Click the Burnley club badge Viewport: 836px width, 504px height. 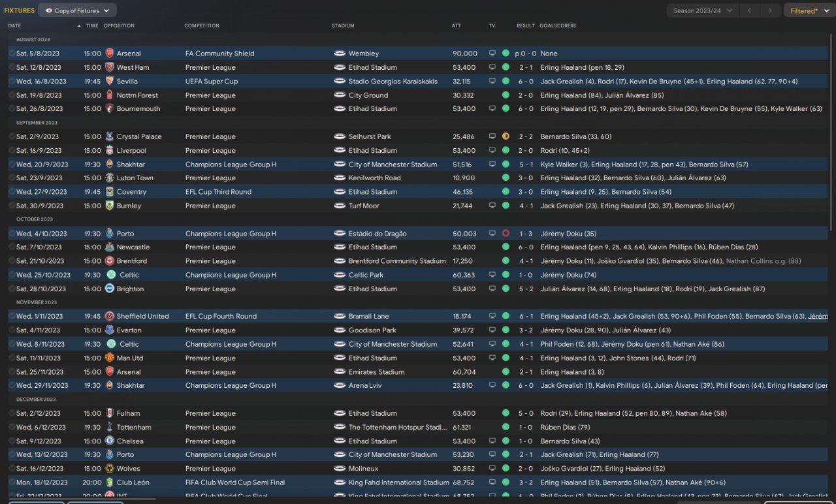(x=110, y=206)
